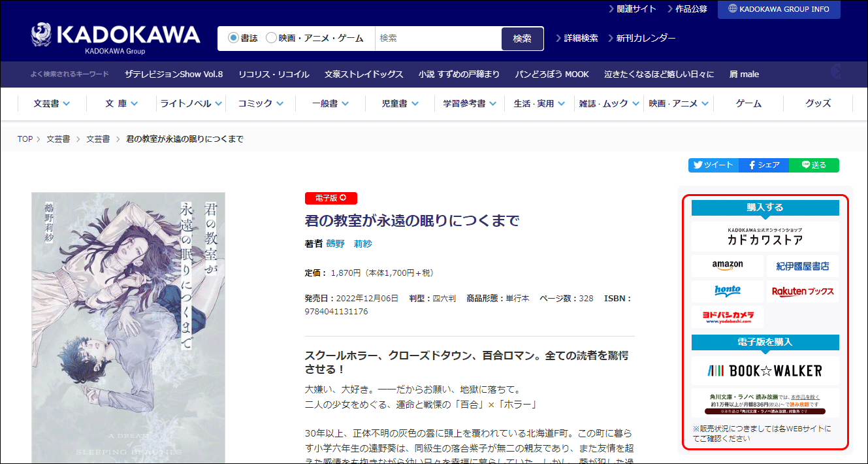This screenshot has width=868, height=464.
Task: Buy on Amazon store logo
Action: [x=728, y=266]
